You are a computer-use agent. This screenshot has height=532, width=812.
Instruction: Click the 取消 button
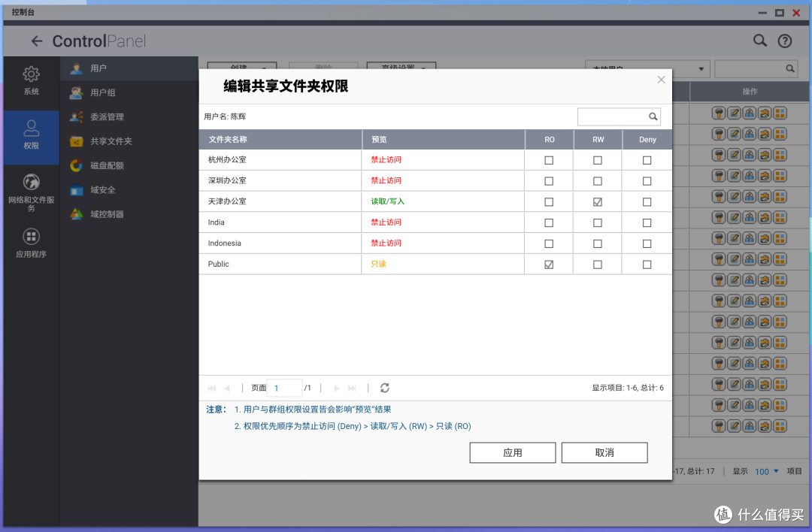pyautogui.click(x=604, y=453)
